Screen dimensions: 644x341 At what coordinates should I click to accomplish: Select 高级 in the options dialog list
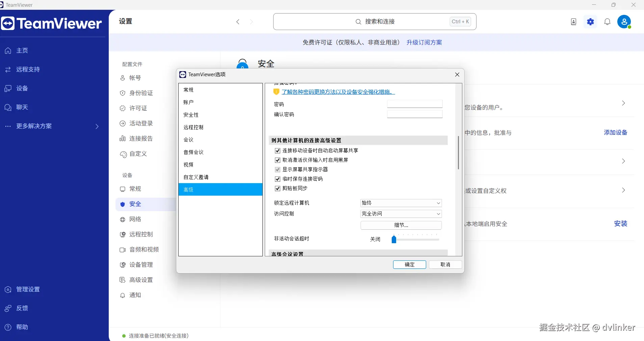point(221,190)
